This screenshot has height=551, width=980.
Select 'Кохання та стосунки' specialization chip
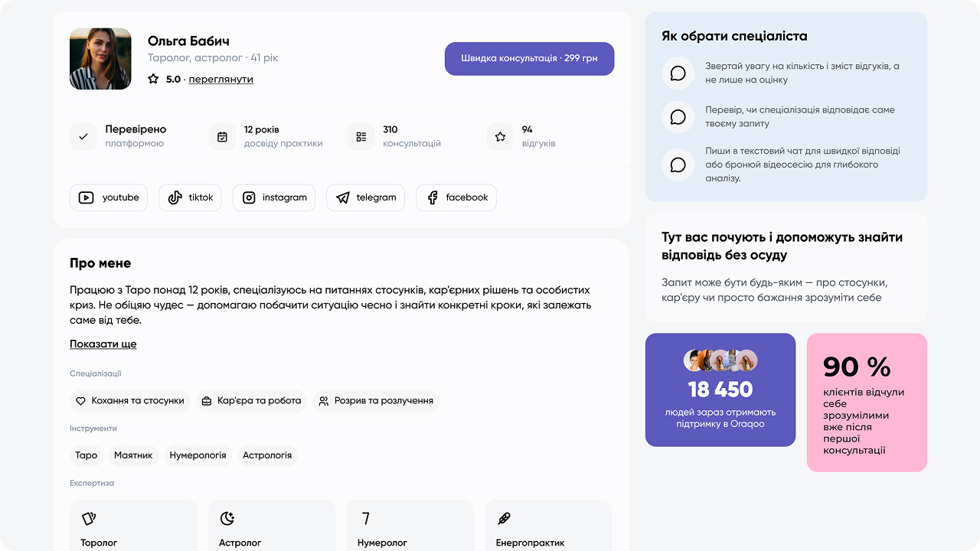click(x=130, y=400)
